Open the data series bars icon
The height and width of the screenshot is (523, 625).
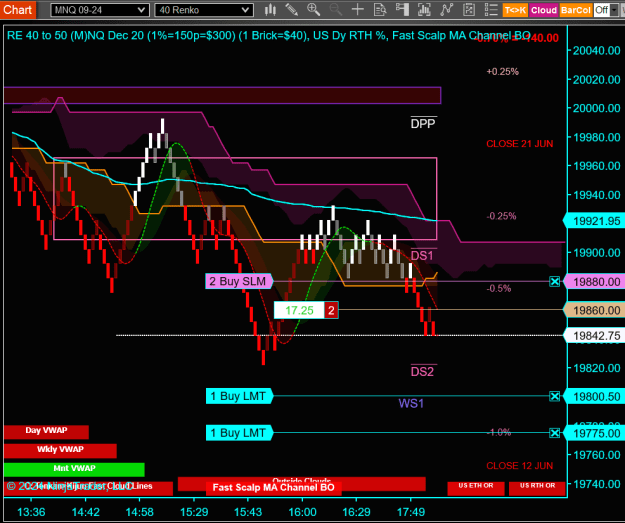[x=424, y=10]
